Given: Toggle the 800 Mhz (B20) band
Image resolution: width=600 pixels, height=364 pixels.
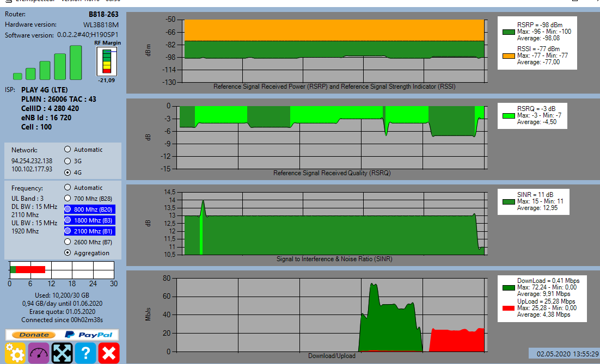Looking at the screenshot, I should (90, 209).
